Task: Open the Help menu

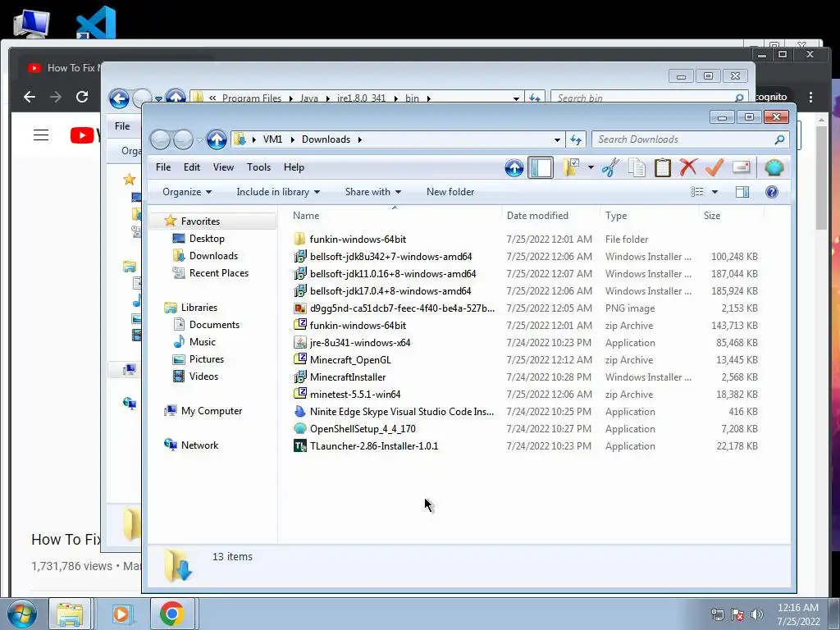Action: click(294, 167)
